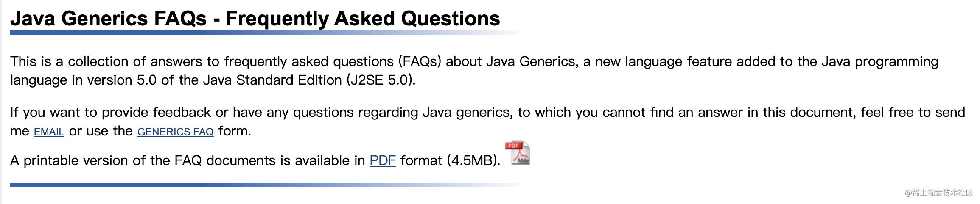Click the blue gradient rule below the heading
The width and height of the screenshot is (980, 204).
click(264, 33)
